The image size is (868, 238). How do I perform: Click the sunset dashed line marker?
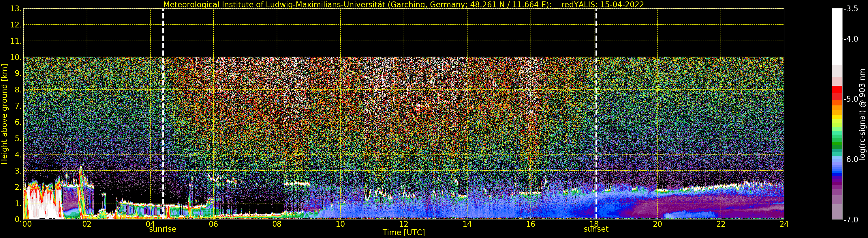tap(596, 114)
